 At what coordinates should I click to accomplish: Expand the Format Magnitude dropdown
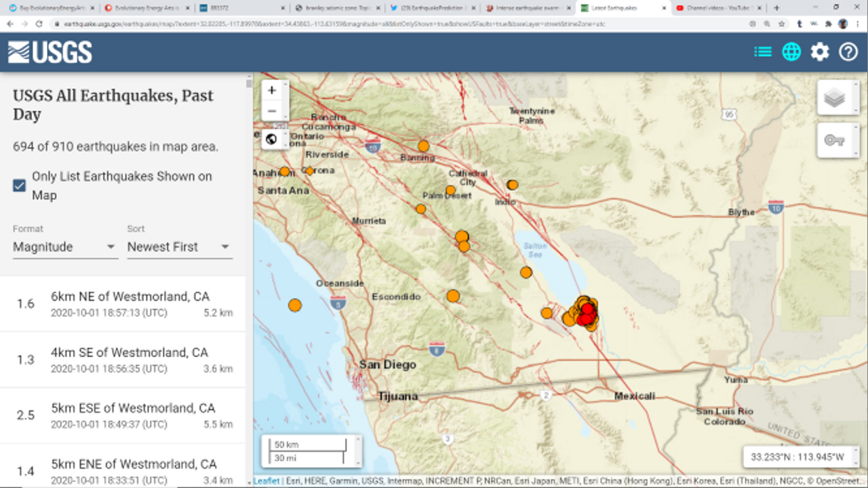64,247
